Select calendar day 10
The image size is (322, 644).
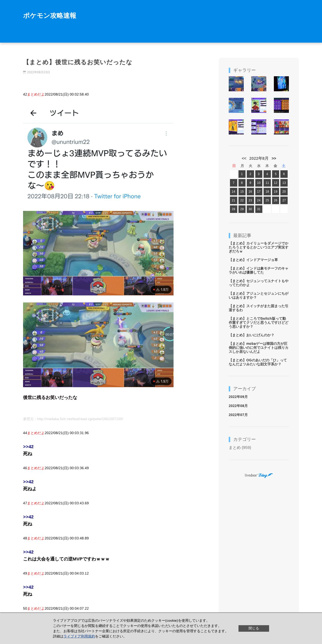tap(259, 183)
